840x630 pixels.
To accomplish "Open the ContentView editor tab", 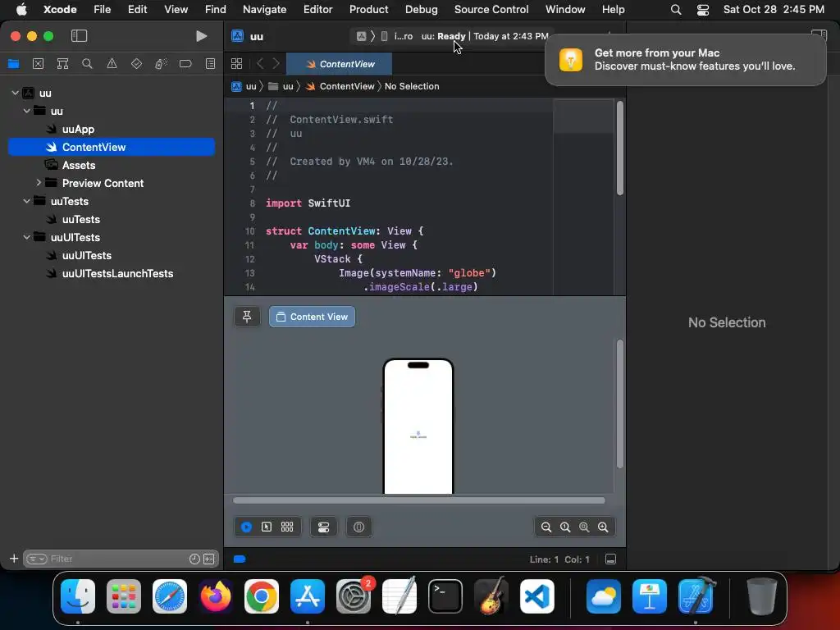I will [339, 64].
